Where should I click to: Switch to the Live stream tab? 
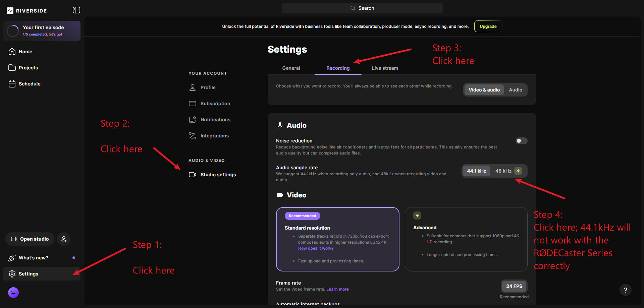(385, 68)
